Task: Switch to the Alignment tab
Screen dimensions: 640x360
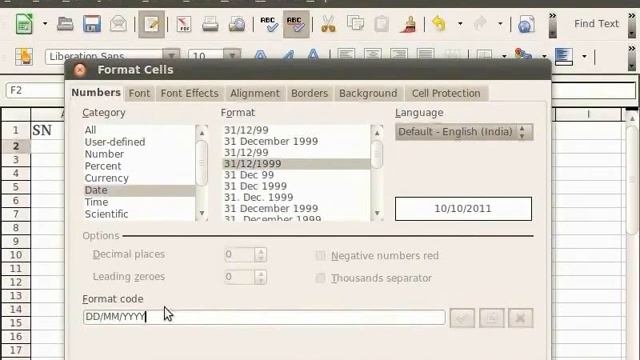Action: click(255, 93)
